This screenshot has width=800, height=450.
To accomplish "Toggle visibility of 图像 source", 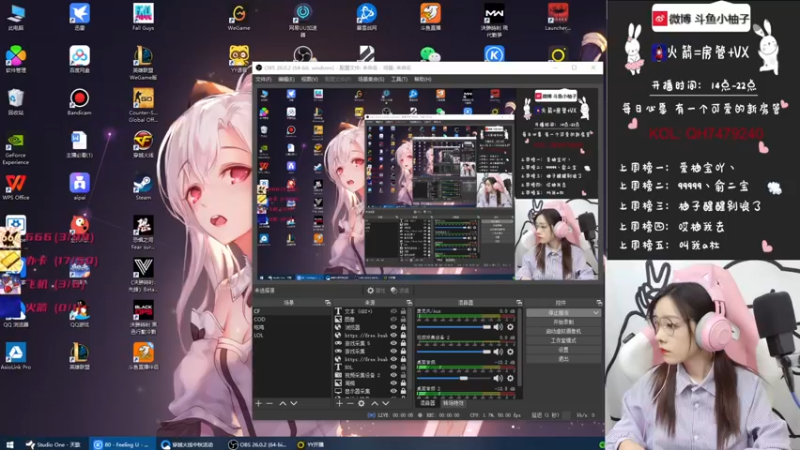I will coord(393,319).
